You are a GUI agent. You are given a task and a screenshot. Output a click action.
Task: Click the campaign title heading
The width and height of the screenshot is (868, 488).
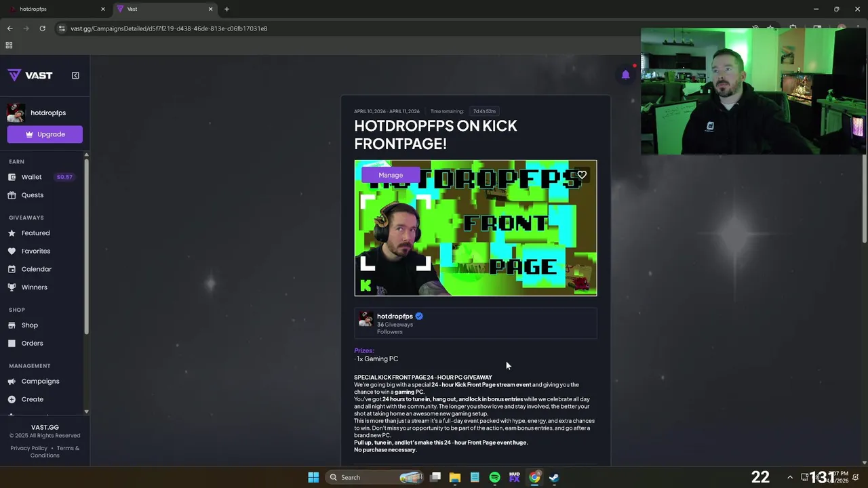click(x=435, y=134)
